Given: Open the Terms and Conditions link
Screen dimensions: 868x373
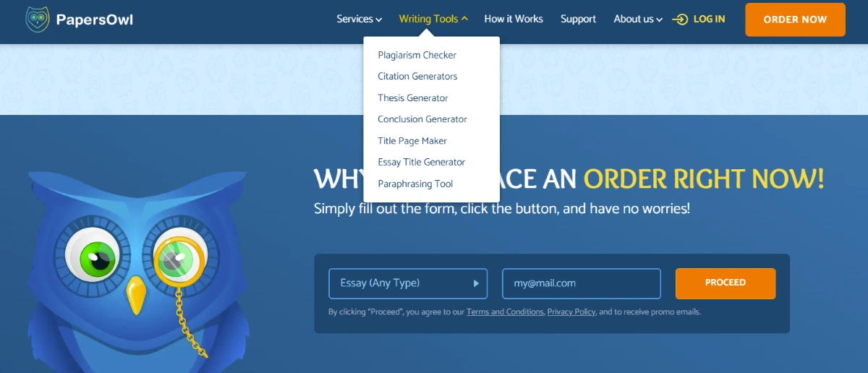Looking at the screenshot, I should click(505, 312).
